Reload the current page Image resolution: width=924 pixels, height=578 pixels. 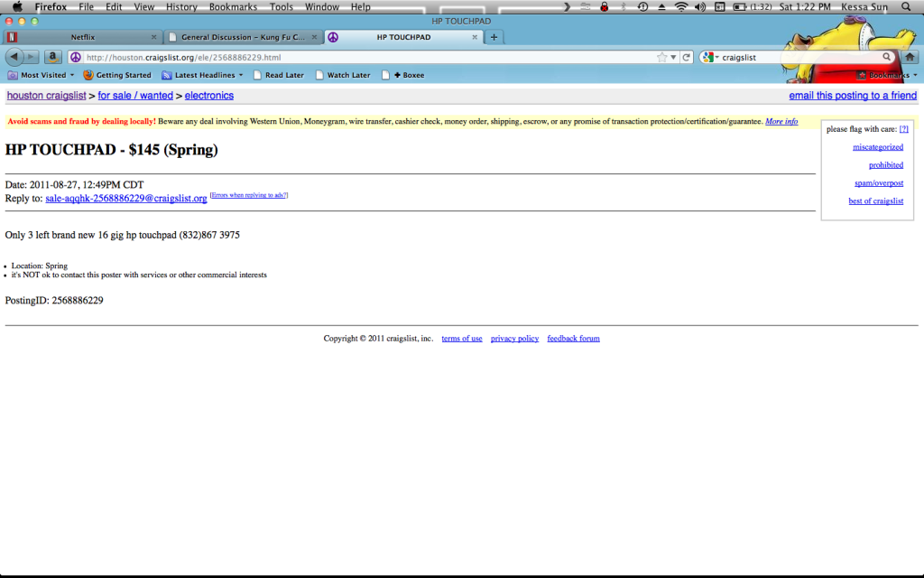[686, 57]
